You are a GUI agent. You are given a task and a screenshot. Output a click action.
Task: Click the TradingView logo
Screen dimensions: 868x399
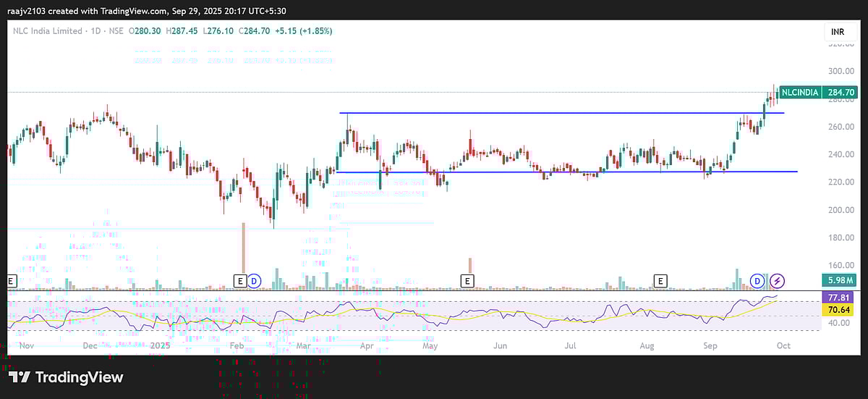coord(66,377)
